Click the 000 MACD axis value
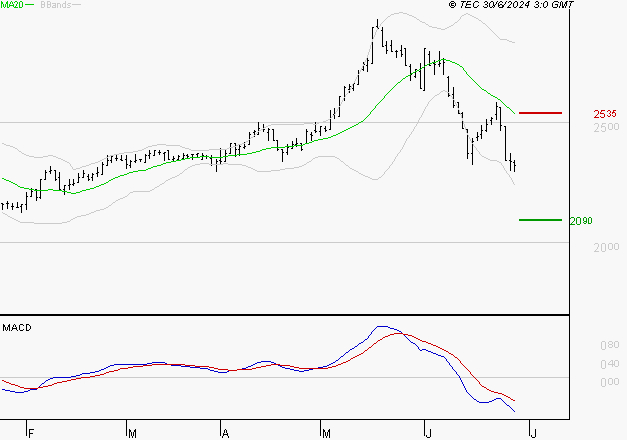627x440 pixels. coord(610,382)
